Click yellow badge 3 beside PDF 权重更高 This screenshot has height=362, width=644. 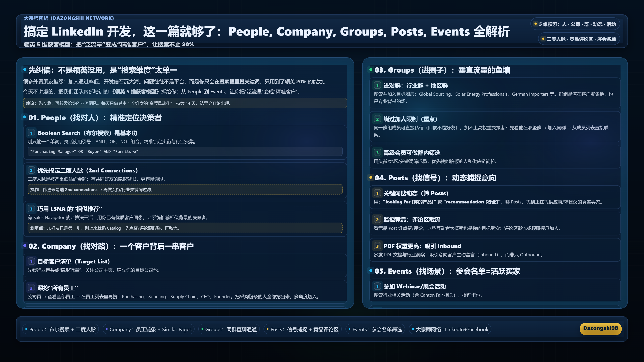tap(377, 246)
